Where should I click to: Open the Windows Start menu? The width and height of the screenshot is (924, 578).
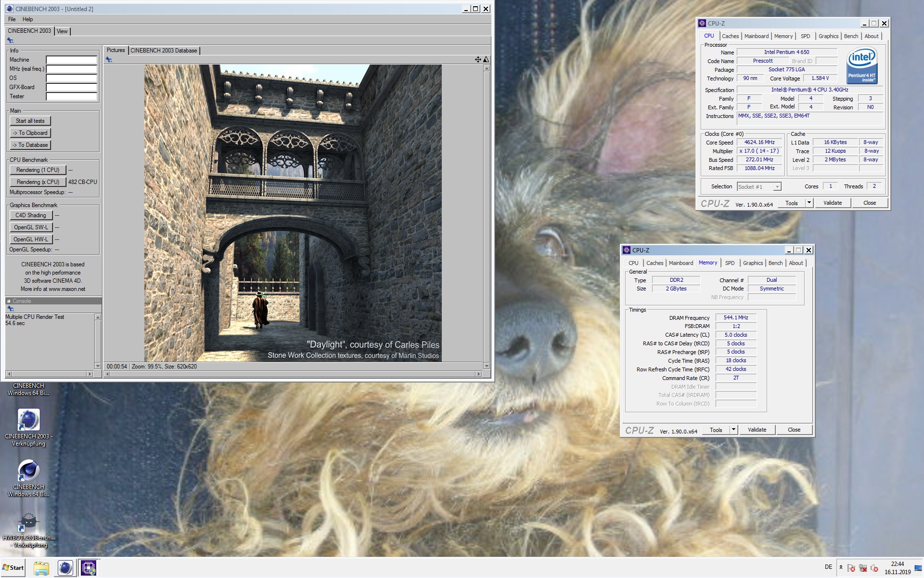tap(13, 568)
